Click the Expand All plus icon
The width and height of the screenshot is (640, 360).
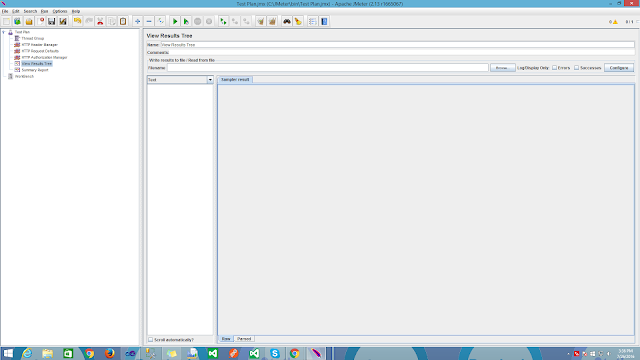click(138, 21)
